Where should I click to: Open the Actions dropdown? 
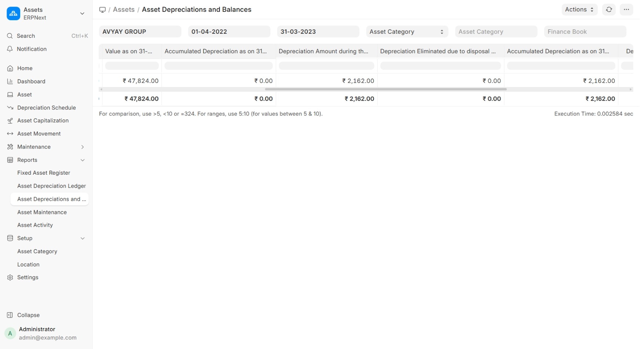(x=579, y=10)
